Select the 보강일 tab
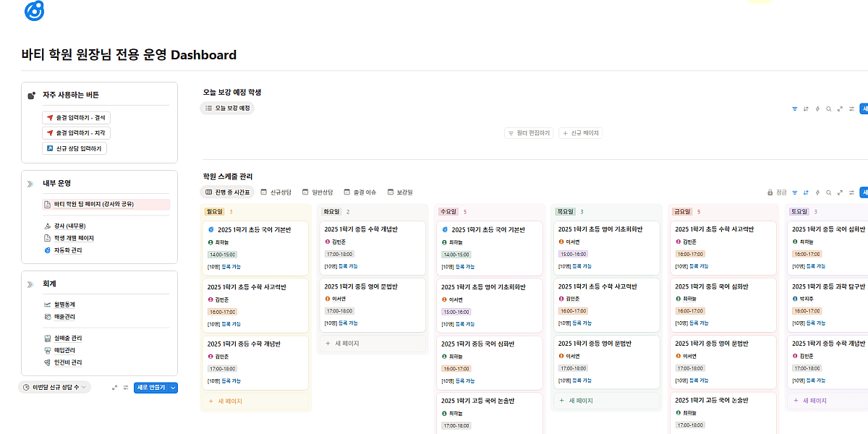This screenshot has height=434, width=868. coord(400,192)
